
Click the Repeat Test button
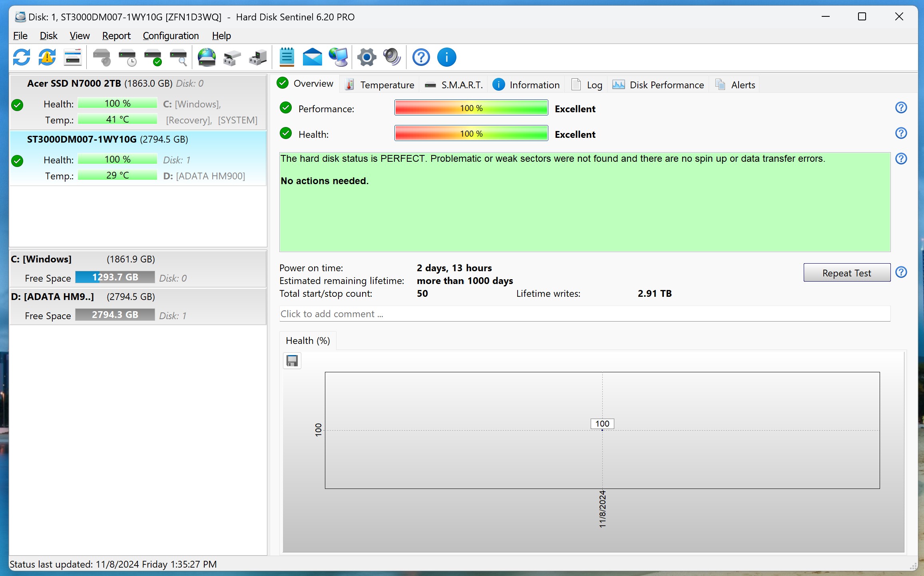[x=847, y=273]
